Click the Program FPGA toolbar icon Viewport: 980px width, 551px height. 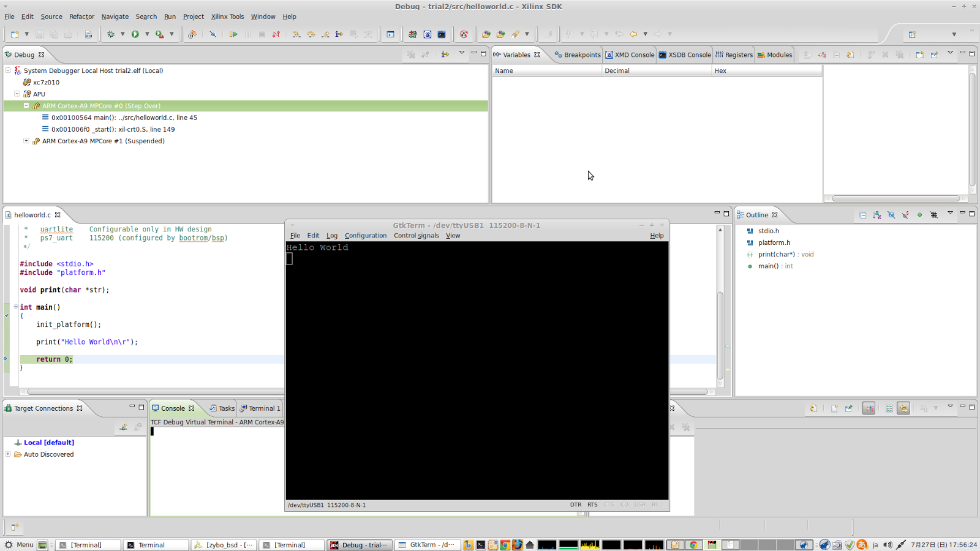pos(413,34)
